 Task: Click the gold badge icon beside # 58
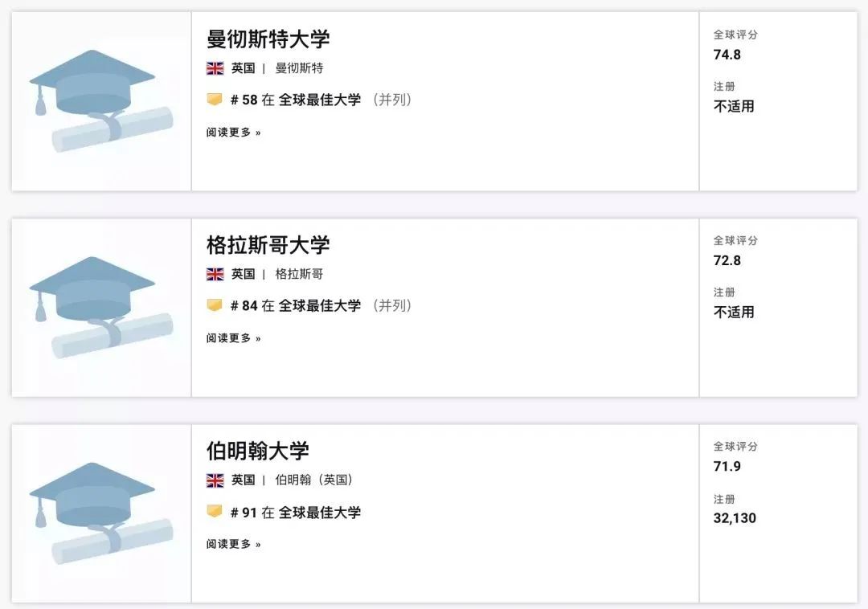coord(215,100)
